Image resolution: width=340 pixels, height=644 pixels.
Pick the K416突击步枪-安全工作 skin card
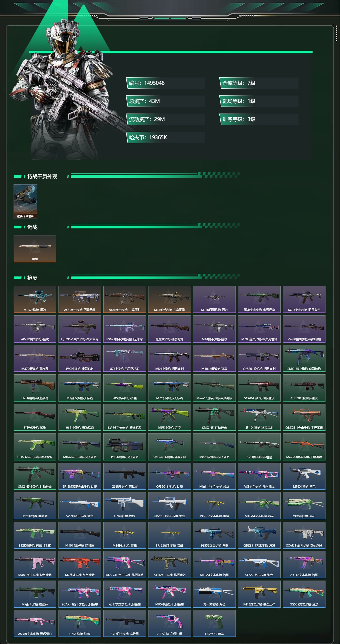[x=259, y=594]
